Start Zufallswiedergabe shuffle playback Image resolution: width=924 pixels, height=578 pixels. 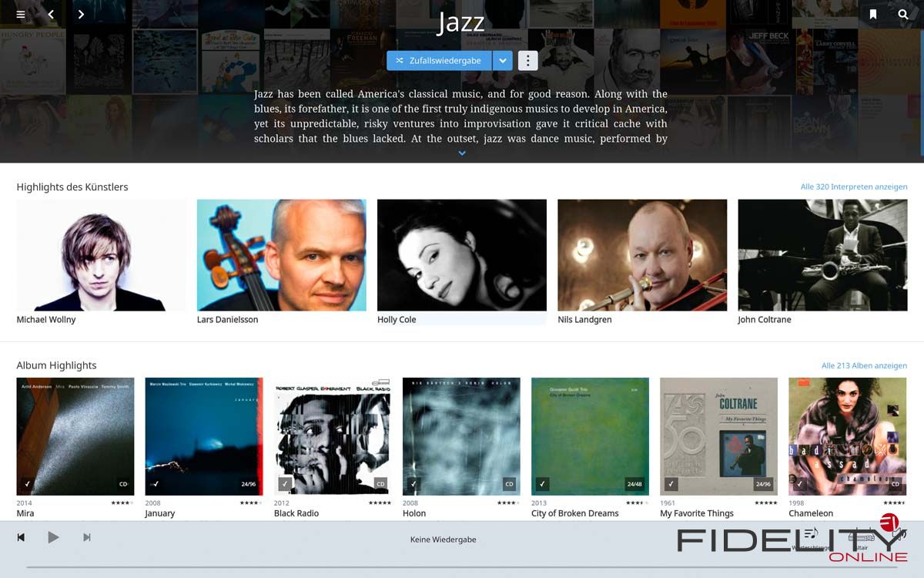click(439, 61)
